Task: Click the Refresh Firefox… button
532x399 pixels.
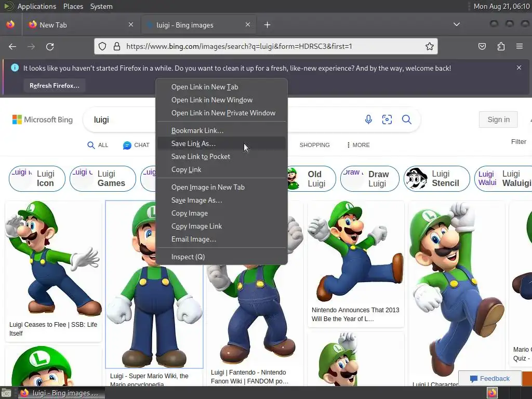Action: tap(54, 86)
